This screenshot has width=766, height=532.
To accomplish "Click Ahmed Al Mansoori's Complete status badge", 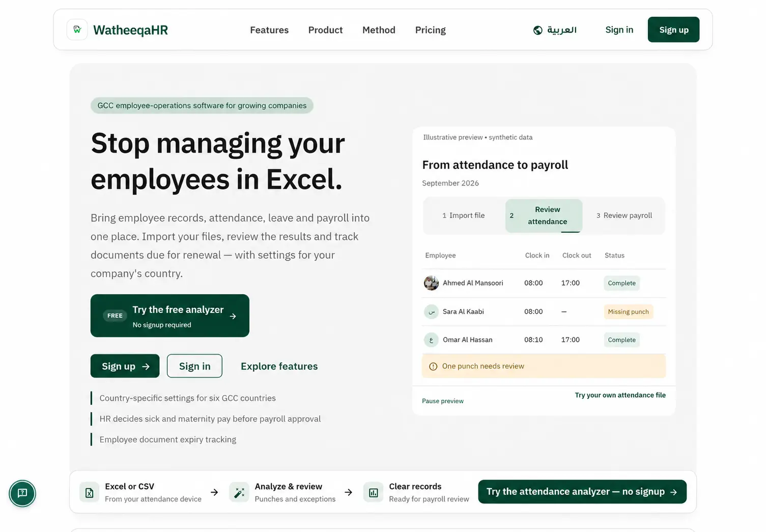I will pos(622,283).
